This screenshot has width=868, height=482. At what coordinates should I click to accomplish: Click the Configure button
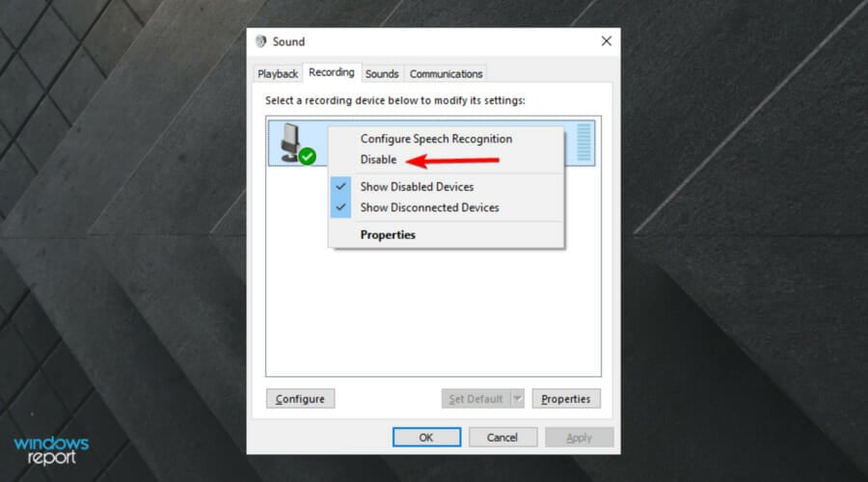tap(300, 398)
